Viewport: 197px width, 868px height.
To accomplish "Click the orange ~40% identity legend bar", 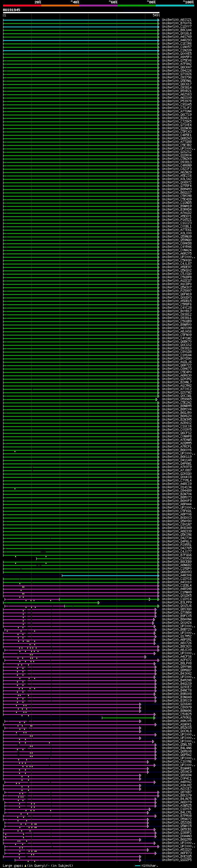I will point(60,6).
